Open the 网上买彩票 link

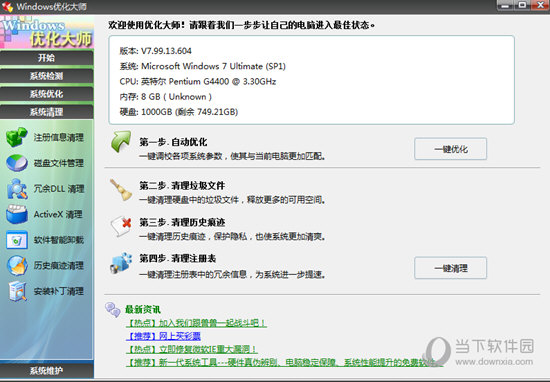(163, 336)
